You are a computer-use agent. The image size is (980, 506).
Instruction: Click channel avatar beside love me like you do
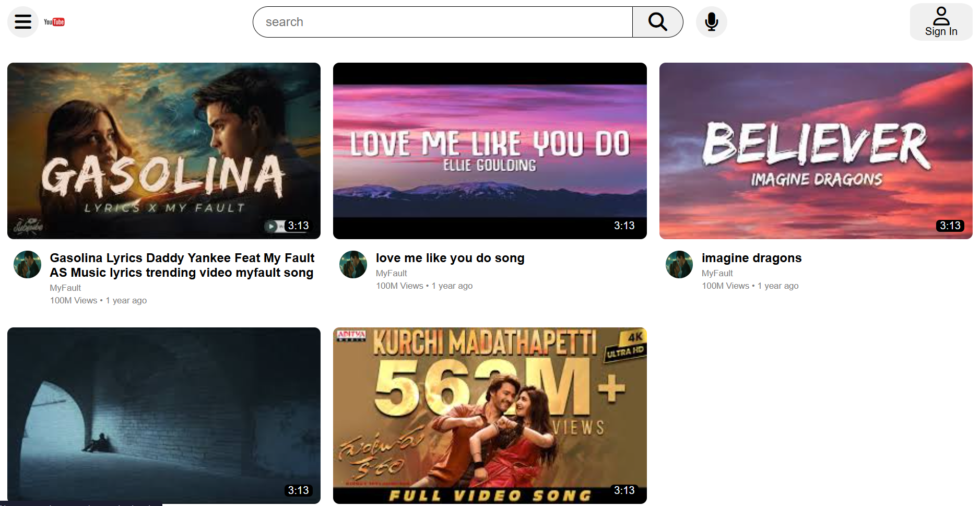[x=353, y=264]
